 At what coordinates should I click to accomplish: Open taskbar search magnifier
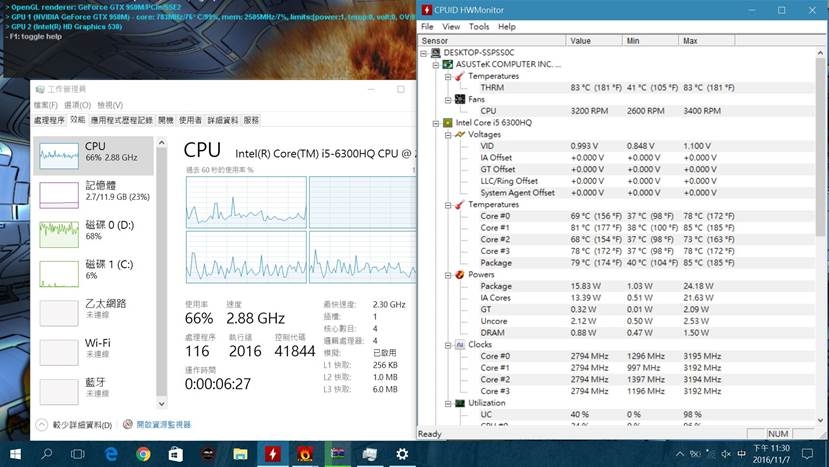(47, 454)
